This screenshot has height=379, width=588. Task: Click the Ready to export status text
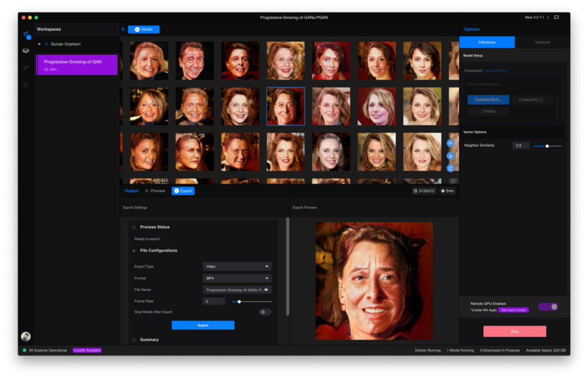point(148,239)
